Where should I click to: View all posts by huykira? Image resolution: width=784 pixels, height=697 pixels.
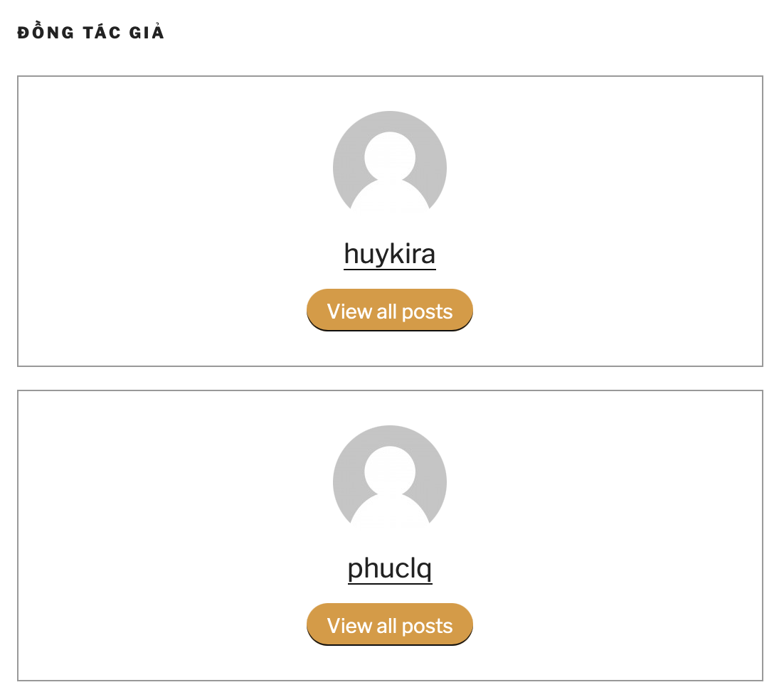[389, 311]
